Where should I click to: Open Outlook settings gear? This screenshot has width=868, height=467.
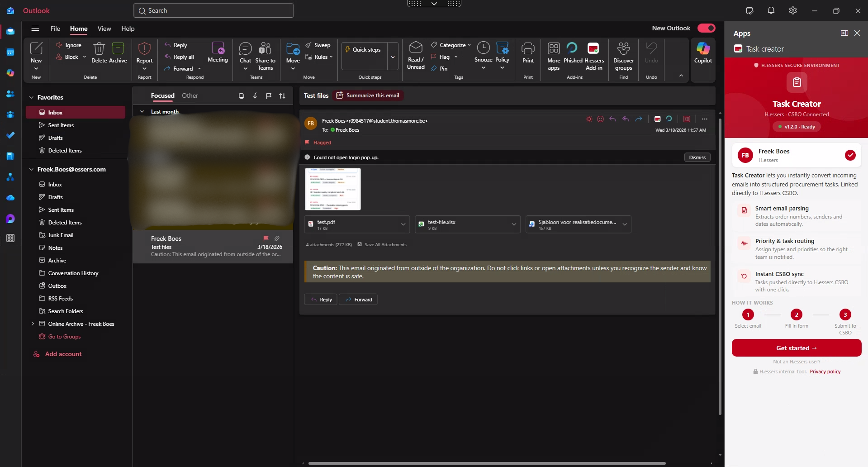[x=793, y=10]
